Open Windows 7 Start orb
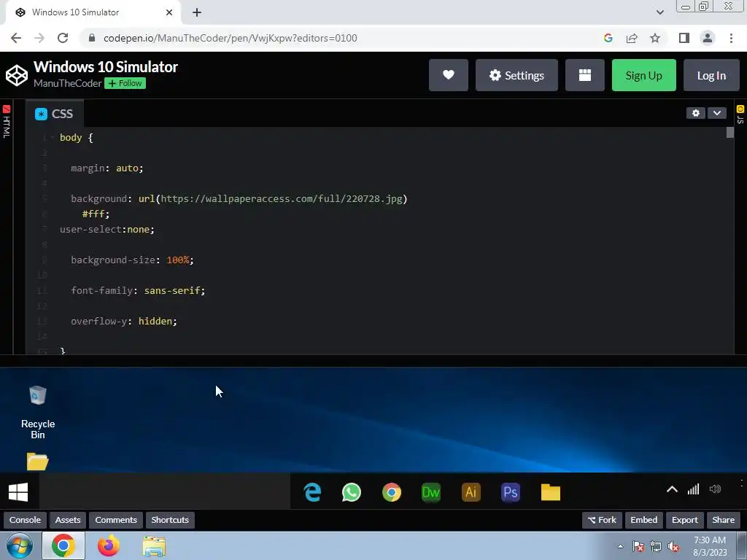The height and width of the screenshot is (560, 747). [20, 545]
